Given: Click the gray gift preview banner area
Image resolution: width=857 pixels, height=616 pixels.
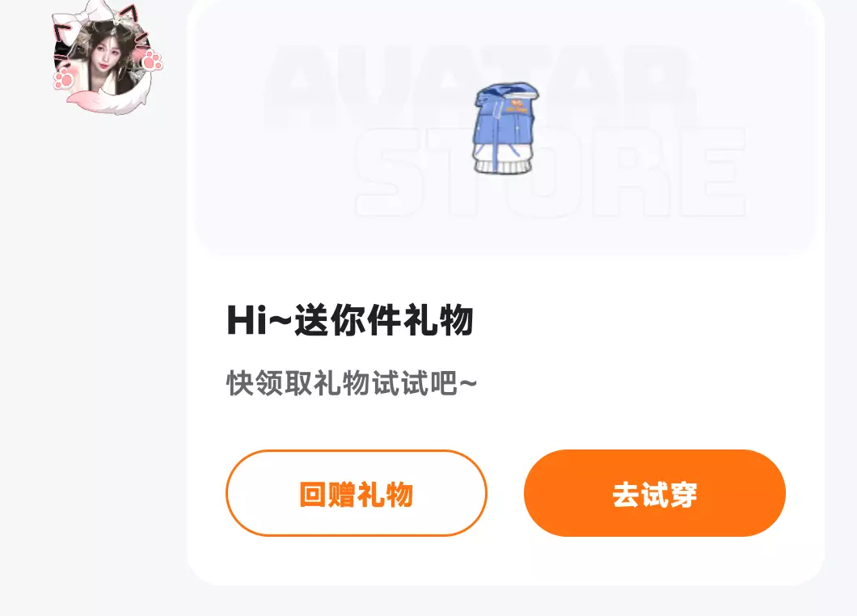Looking at the screenshot, I should coord(505,127).
